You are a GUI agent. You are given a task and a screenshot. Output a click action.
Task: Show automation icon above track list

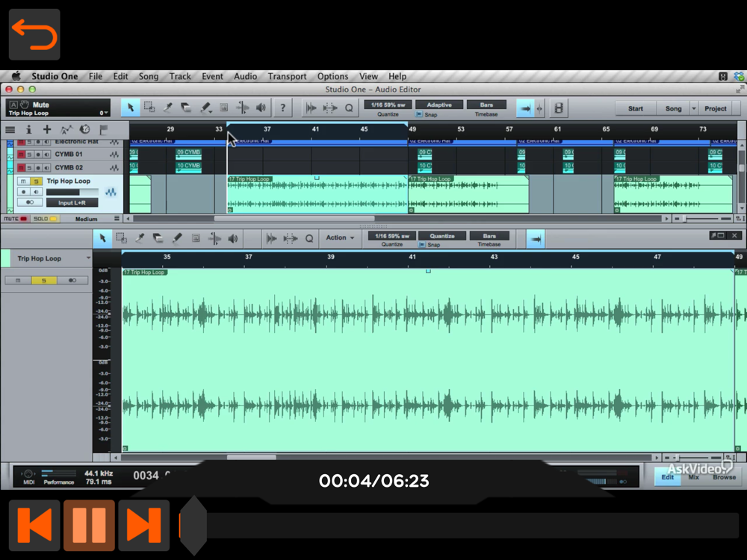(x=66, y=129)
